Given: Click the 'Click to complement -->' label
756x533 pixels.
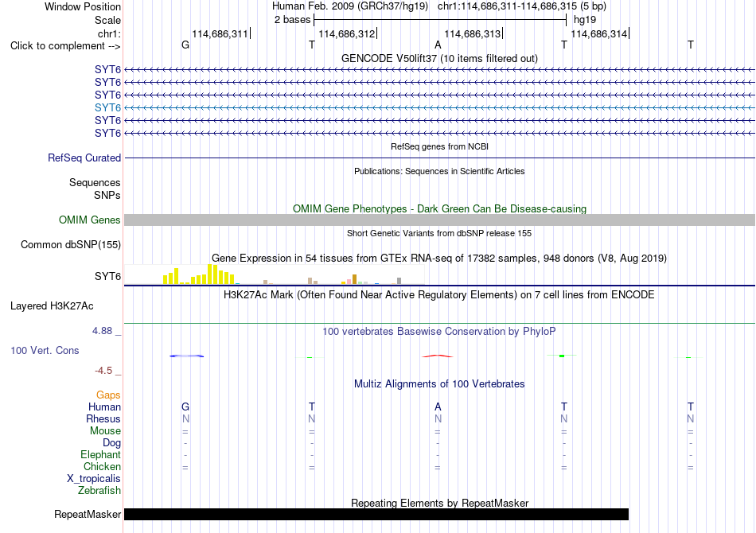Looking at the screenshot, I should pos(65,46).
